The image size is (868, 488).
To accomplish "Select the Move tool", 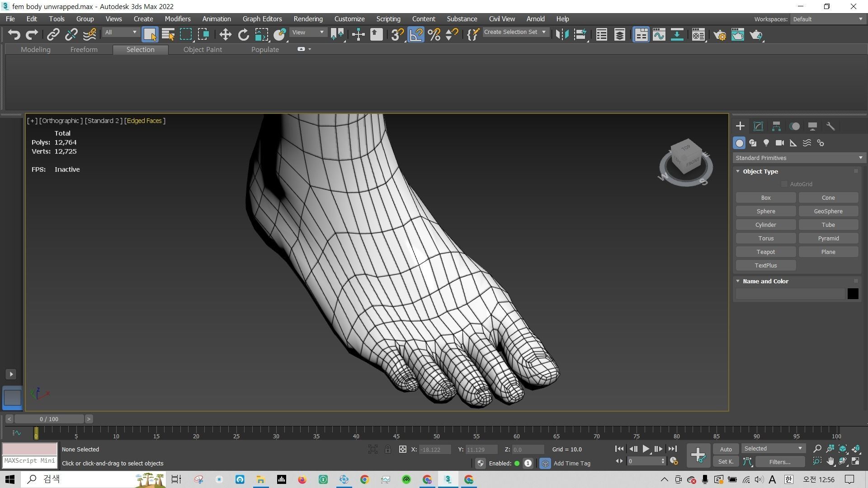I will [x=225, y=35].
